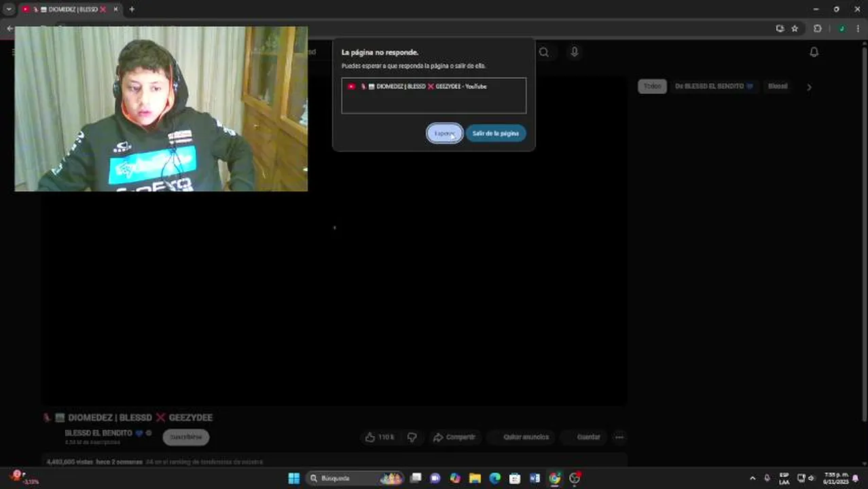
Task: Open the Chrome tab search dropdown
Action: (x=9, y=10)
